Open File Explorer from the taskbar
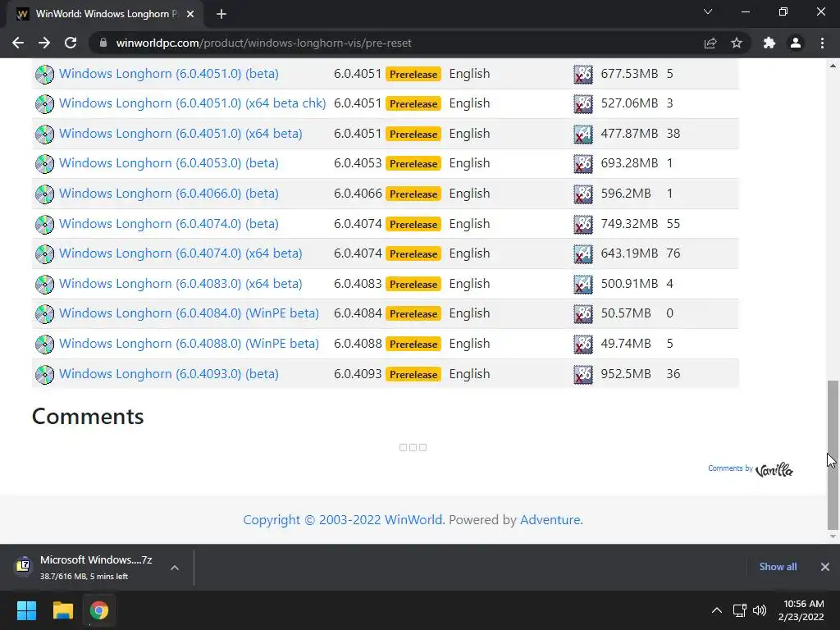 coord(62,610)
